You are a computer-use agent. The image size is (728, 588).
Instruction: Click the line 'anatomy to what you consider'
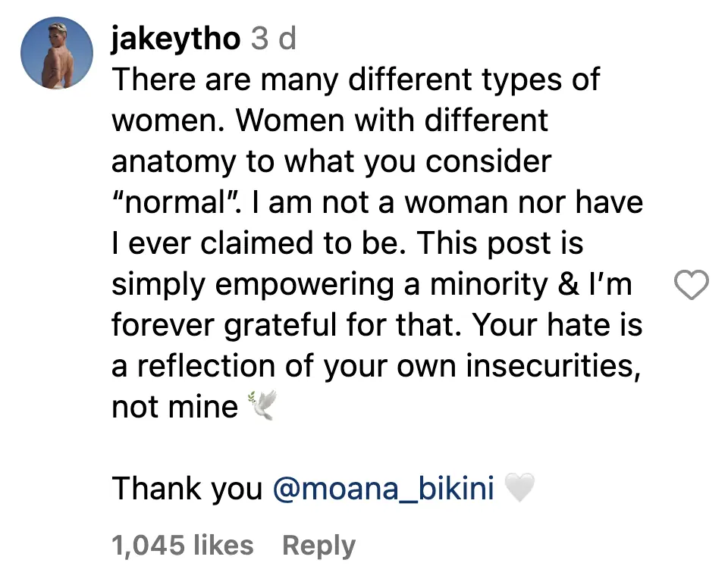point(331,161)
